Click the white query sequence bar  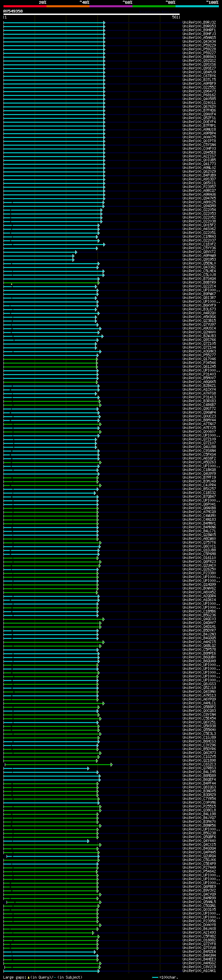tap(92, 15)
